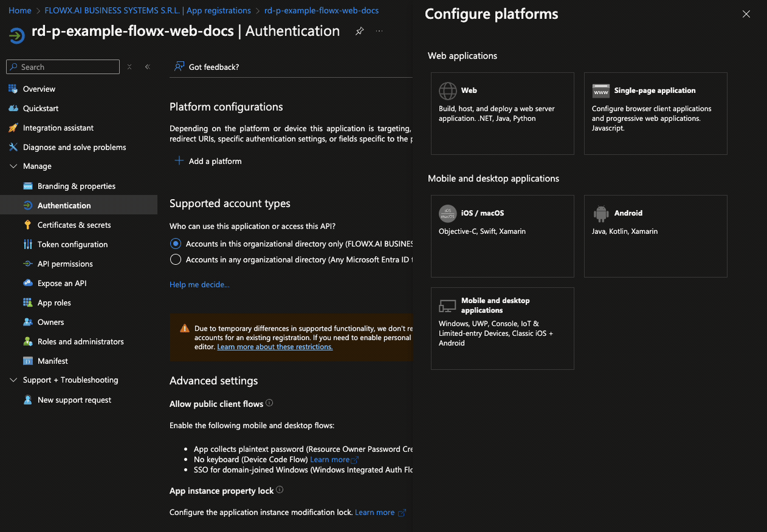Collapse the sidebar with double chevron icon
This screenshot has width=767, height=532.
tap(147, 67)
